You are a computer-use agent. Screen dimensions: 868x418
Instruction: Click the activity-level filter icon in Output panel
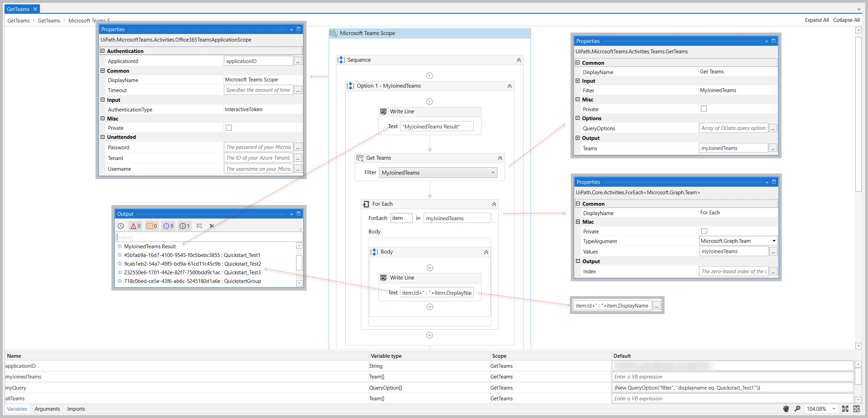199,226
